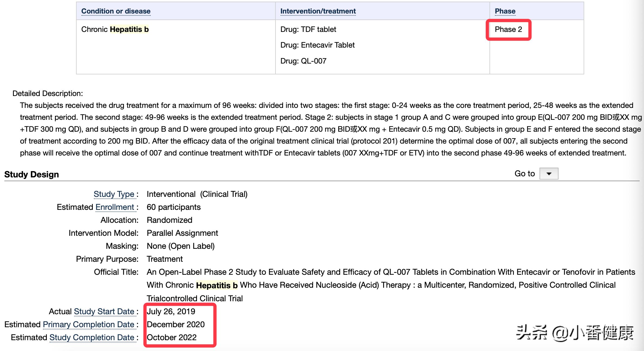This screenshot has width=644, height=351.
Task: Click the Condition or disease header link
Action: tap(116, 11)
